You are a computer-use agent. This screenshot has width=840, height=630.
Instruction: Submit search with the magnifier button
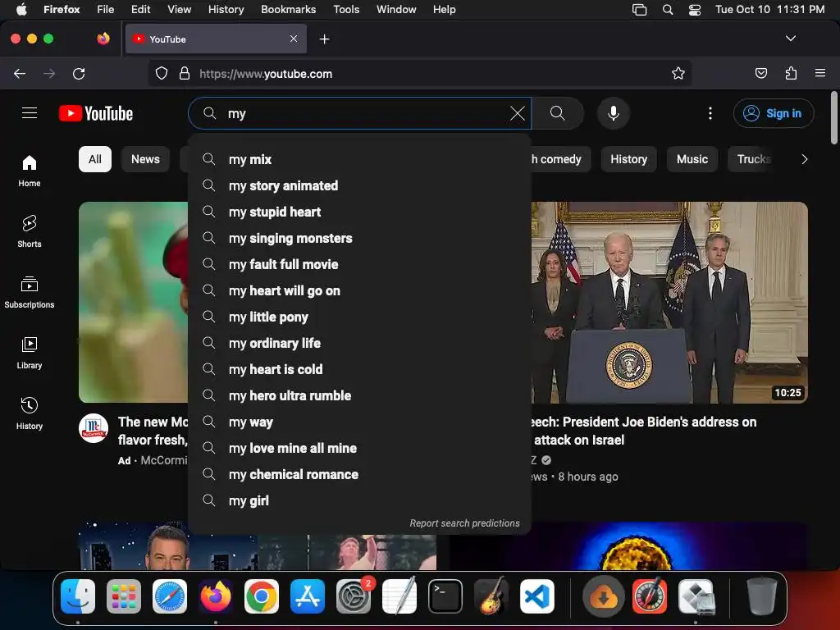point(557,113)
